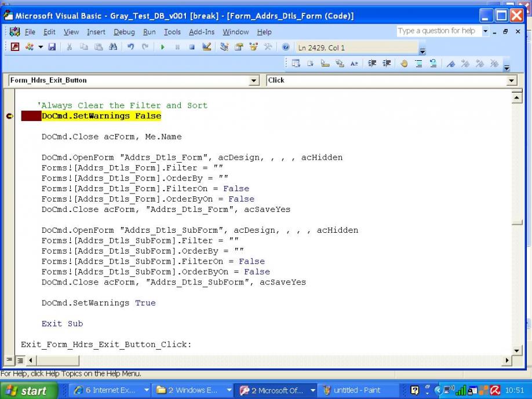Click into Type a question for help box
The height and width of the screenshot is (399, 532).
click(439, 31)
